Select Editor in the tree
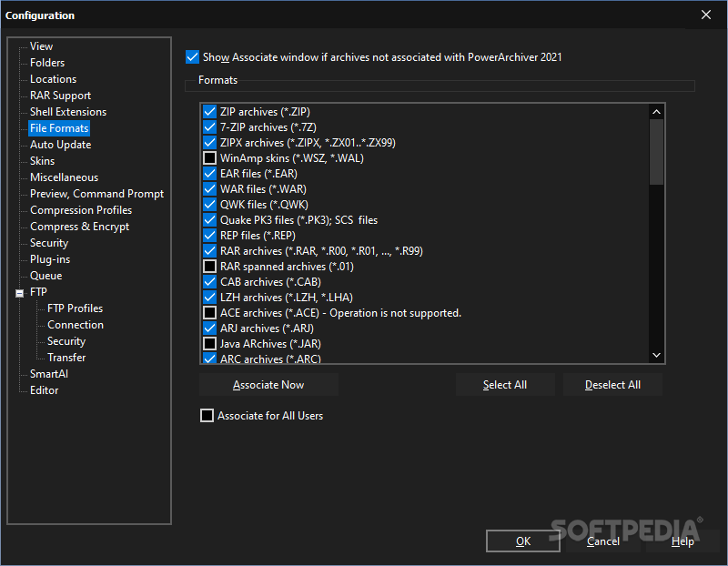Image resolution: width=728 pixels, height=566 pixels. (44, 390)
